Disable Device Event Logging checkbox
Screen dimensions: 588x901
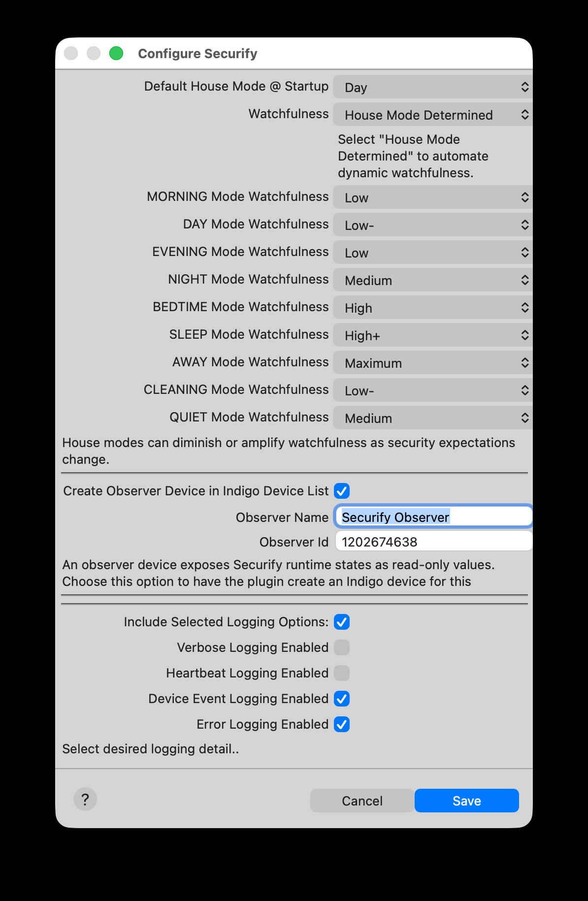coord(342,699)
